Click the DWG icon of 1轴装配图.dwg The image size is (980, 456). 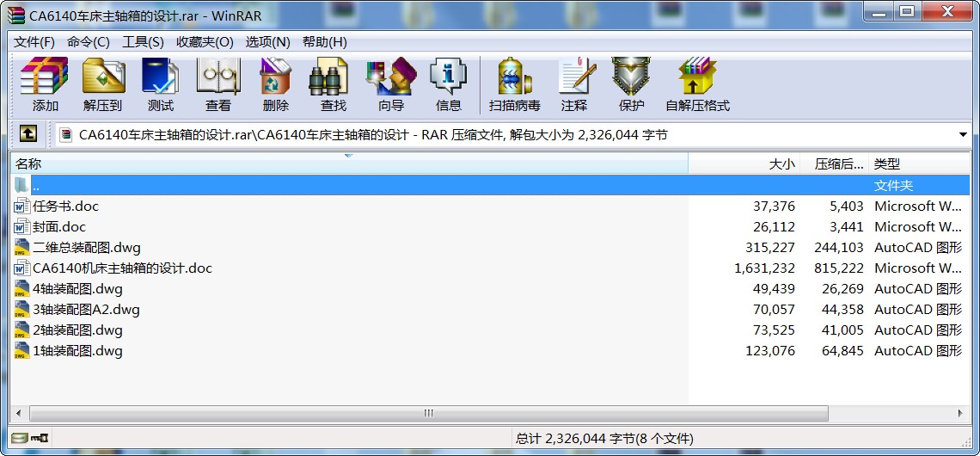click(x=21, y=350)
